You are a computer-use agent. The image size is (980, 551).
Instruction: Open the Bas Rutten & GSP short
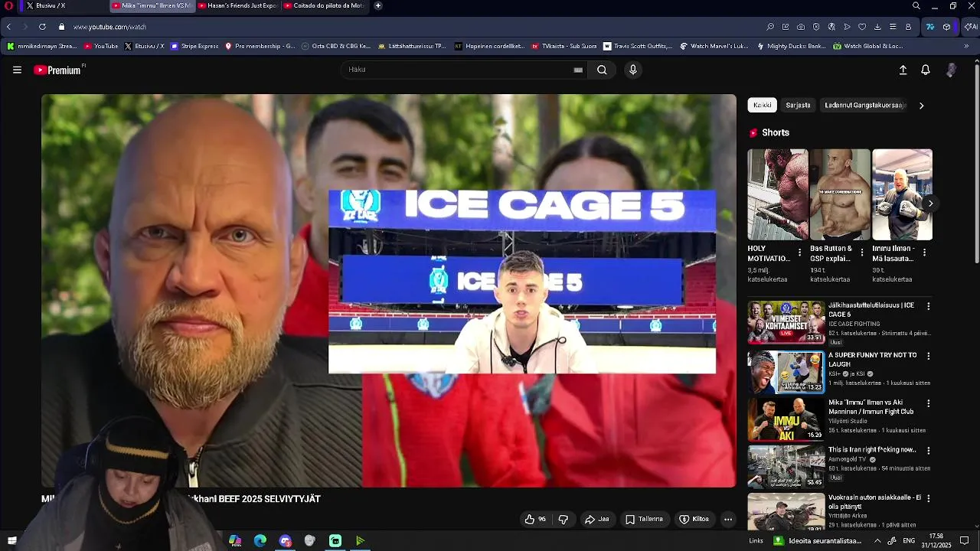tap(840, 194)
